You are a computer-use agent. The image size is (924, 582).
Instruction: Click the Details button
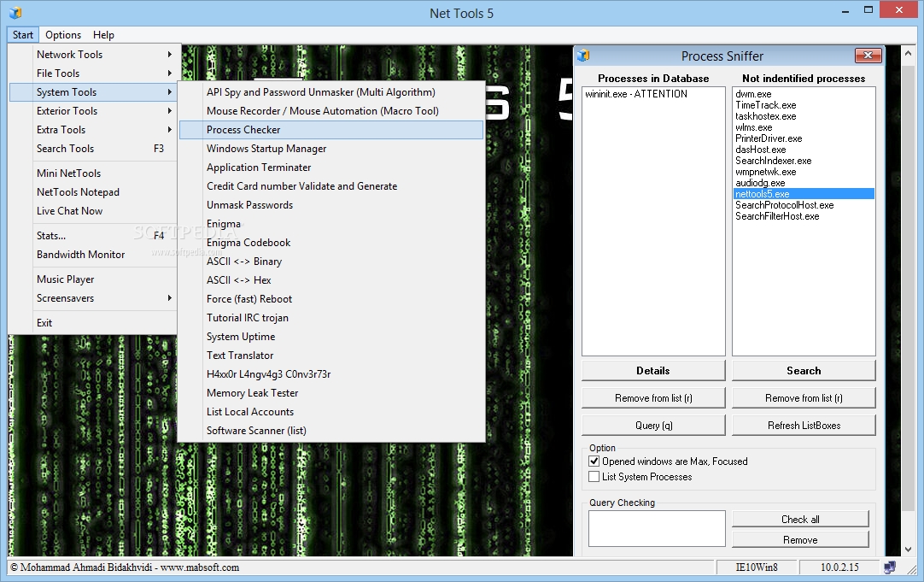coord(653,370)
